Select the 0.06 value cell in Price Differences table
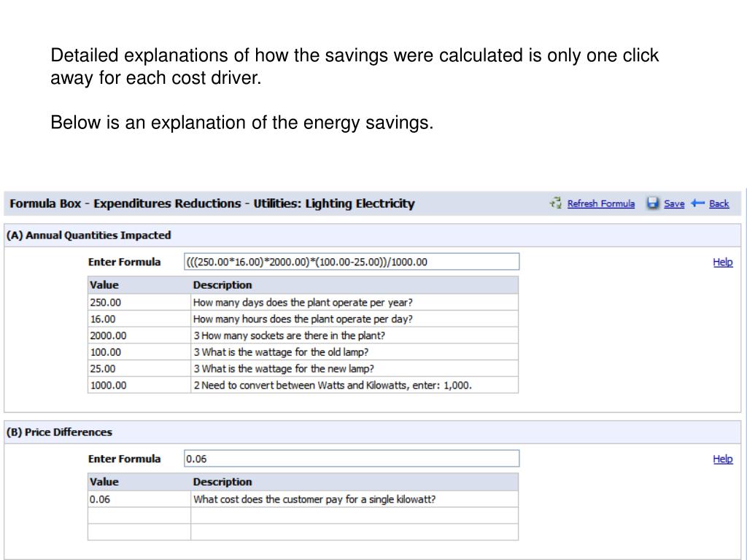This screenshot has width=747, height=560. (x=139, y=499)
